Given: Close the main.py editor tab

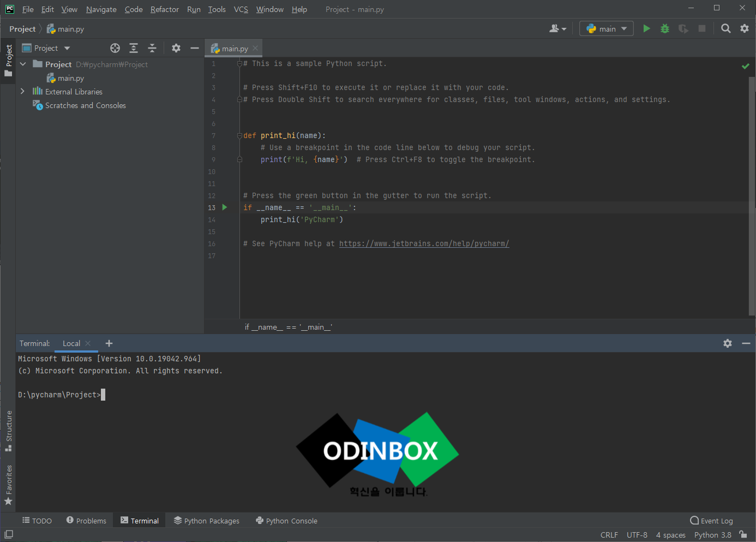Looking at the screenshot, I should 255,48.
